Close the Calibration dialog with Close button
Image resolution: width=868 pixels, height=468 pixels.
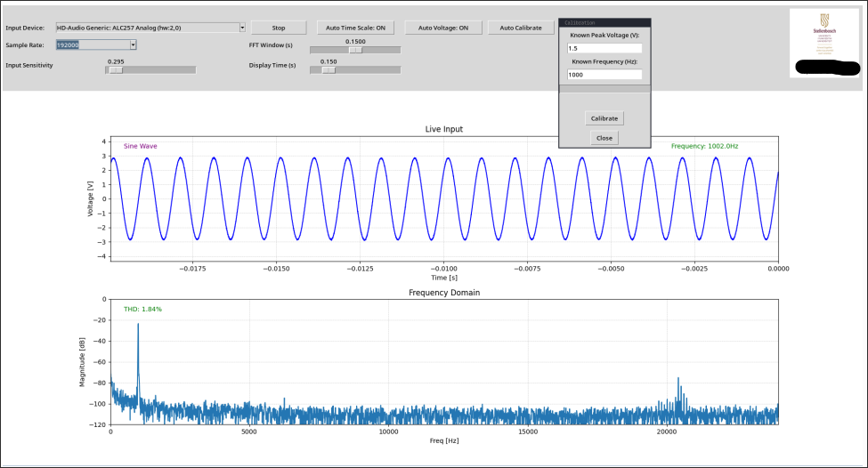[x=604, y=138]
